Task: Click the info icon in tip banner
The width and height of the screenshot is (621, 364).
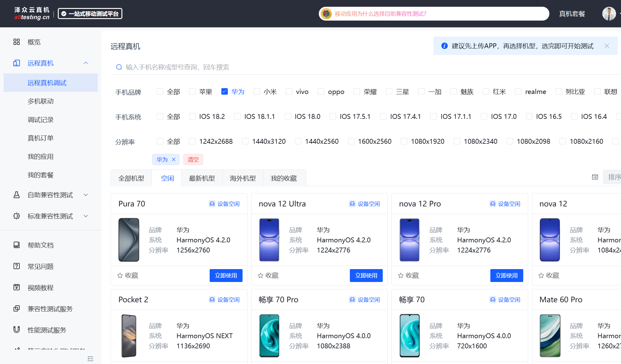Action: pos(444,46)
